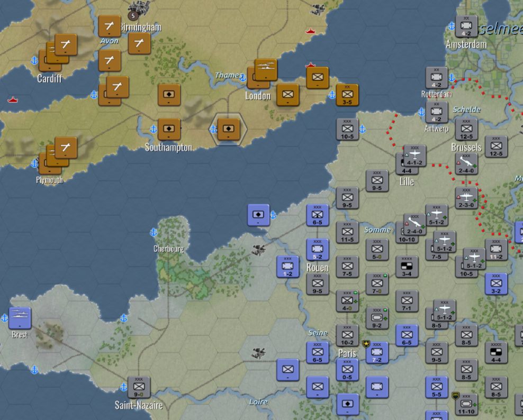Select the blue 5-5 infantry unit
The width and height of the screenshot is (523, 420).
click(x=436, y=387)
